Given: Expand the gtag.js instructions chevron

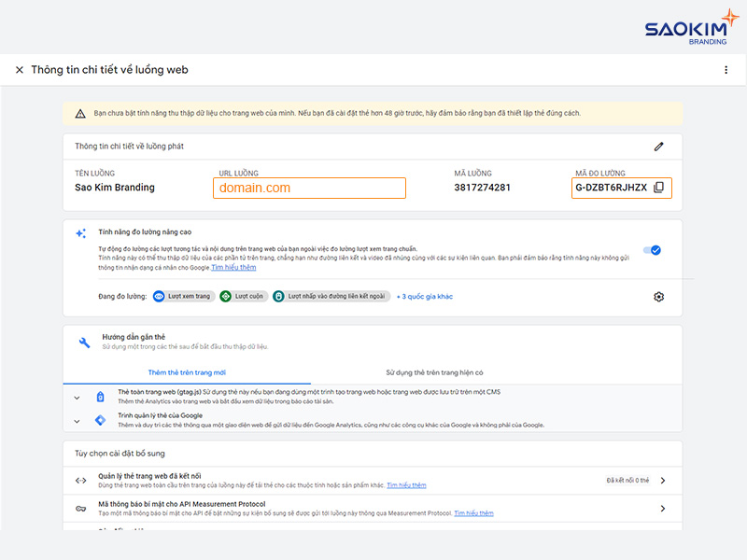Looking at the screenshot, I should click(78, 397).
